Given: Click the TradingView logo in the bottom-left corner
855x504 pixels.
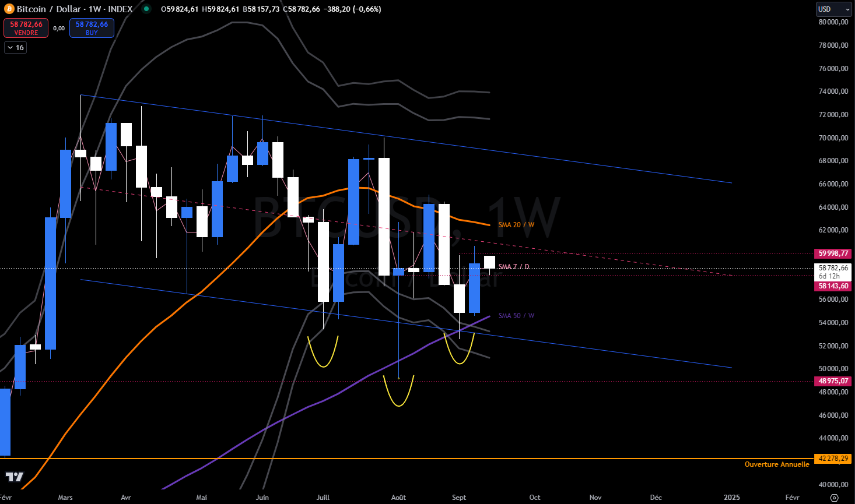Looking at the screenshot, I should (15, 477).
